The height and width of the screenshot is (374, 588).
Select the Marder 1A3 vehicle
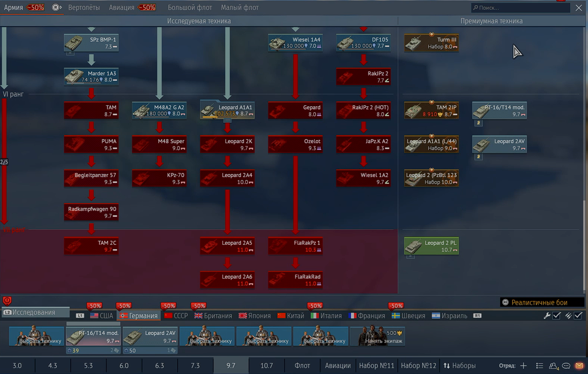[91, 77]
